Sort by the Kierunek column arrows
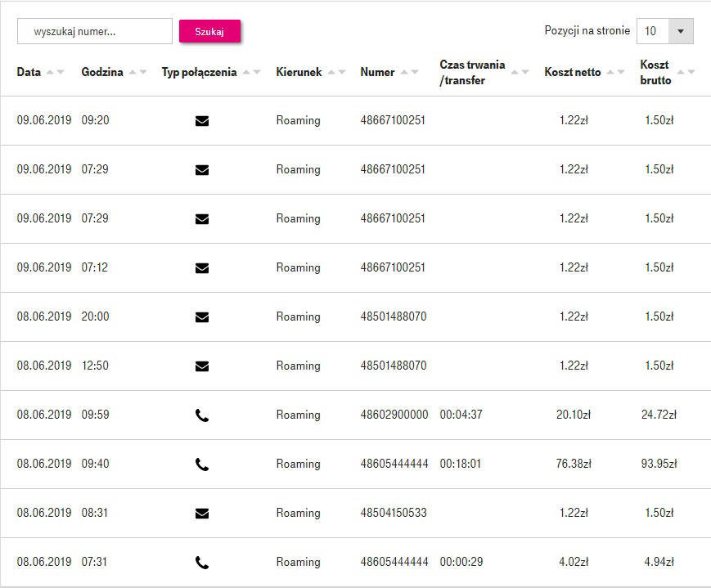This screenshot has width=711, height=588. tap(337, 72)
